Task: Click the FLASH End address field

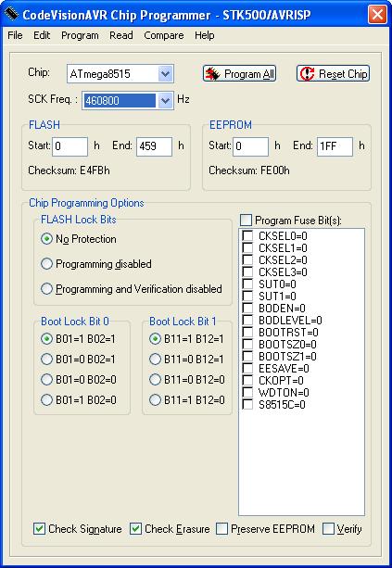Action: pos(154,146)
